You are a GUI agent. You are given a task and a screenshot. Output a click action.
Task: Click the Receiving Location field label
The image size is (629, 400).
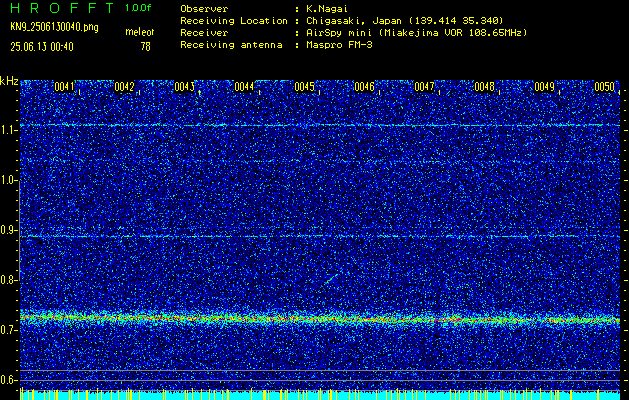coord(234,21)
